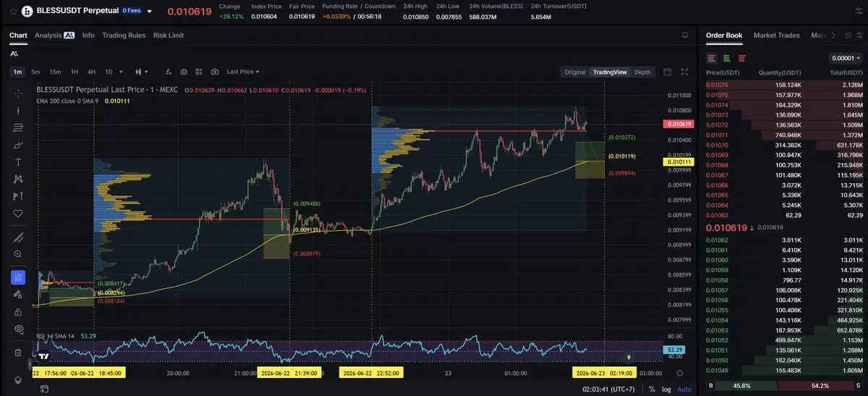Select the ruler measure tool

click(18, 237)
